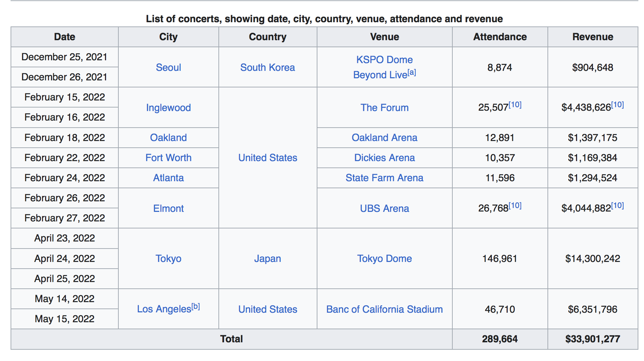Click the Fort Worth city link

click(168, 158)
